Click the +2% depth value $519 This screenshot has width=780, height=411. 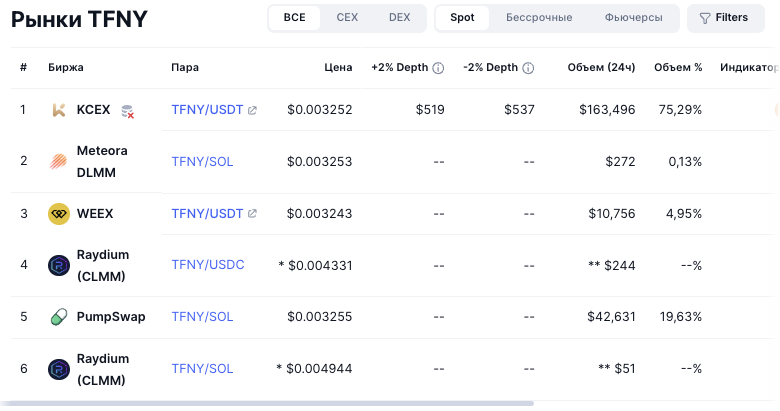pyautogui.click(x=430, y=109)
